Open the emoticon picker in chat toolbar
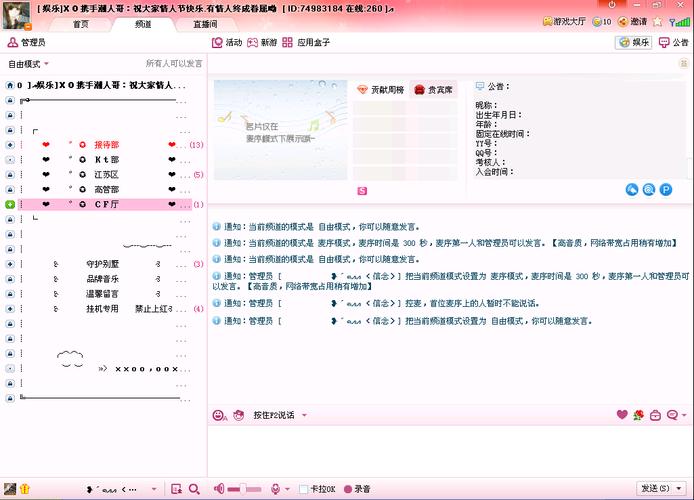Image resolution: width=694 pixels, height=500 pixels. [219, 415]
